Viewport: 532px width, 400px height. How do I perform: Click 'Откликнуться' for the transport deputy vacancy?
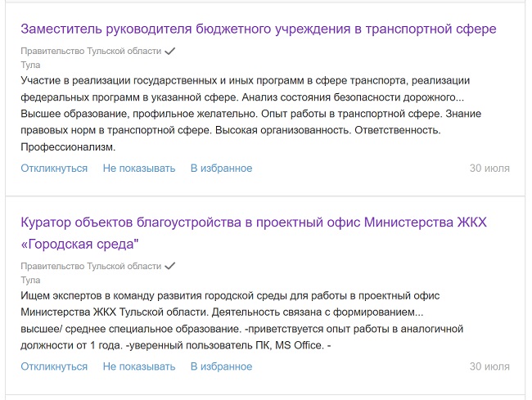click(54, 169)
